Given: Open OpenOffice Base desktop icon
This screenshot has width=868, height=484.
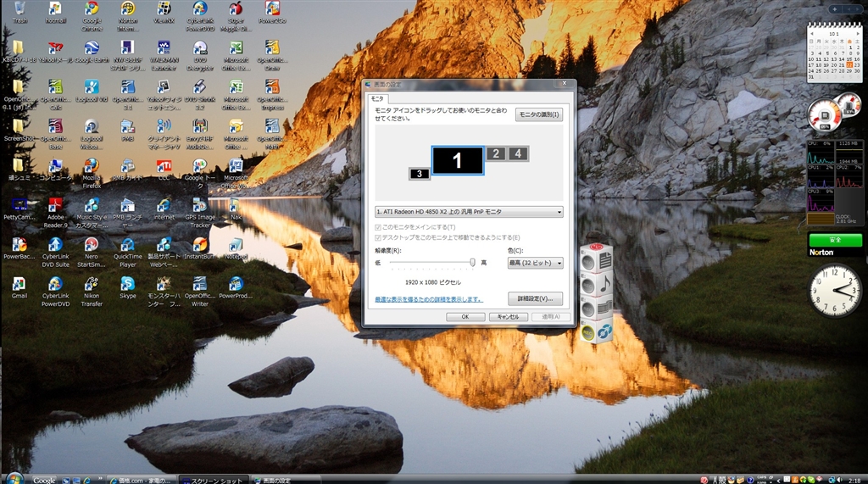Looking at the screenshot, I should coord(55,134).
